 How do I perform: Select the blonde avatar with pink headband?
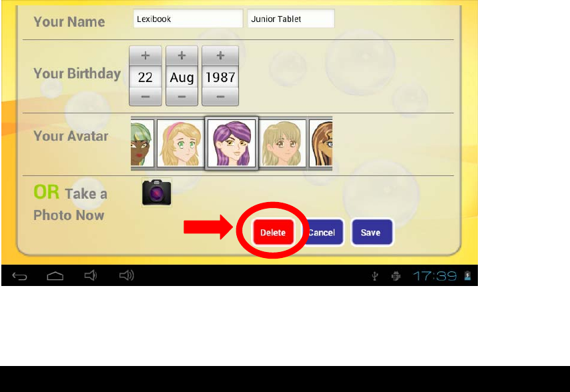[181, 143]
